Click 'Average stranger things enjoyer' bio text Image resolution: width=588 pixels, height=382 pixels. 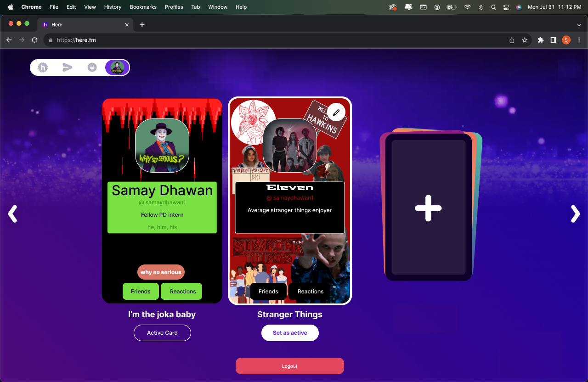[x=290, y=210]
